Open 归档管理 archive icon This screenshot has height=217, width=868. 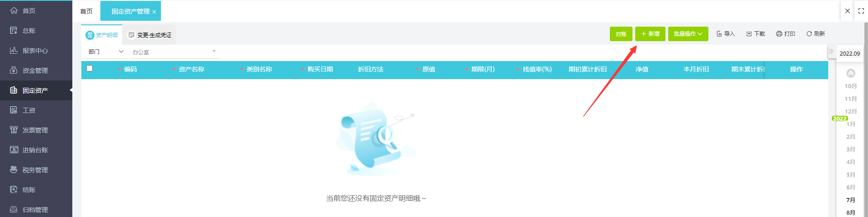click(x=14, y=209)
